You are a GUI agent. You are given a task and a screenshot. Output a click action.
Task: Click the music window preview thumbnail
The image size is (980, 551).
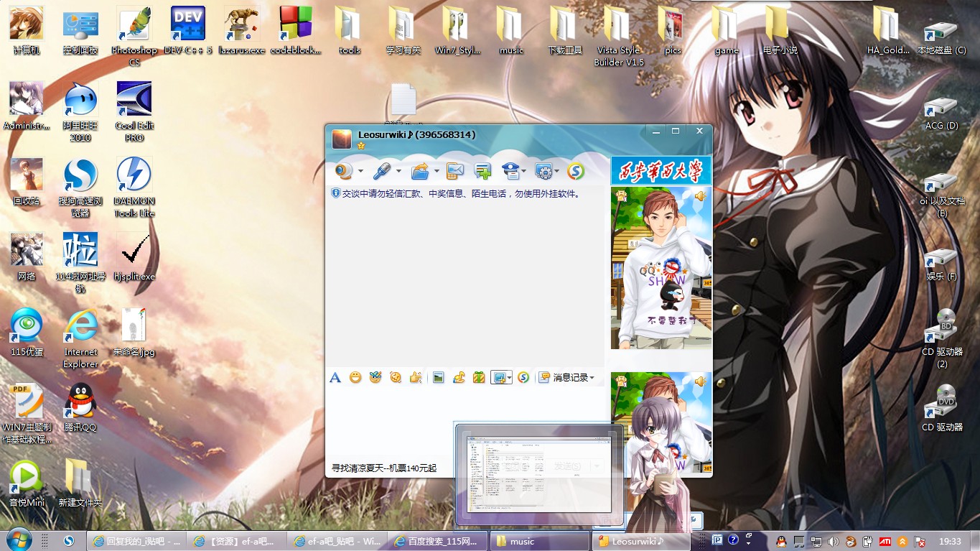point(539,475)
